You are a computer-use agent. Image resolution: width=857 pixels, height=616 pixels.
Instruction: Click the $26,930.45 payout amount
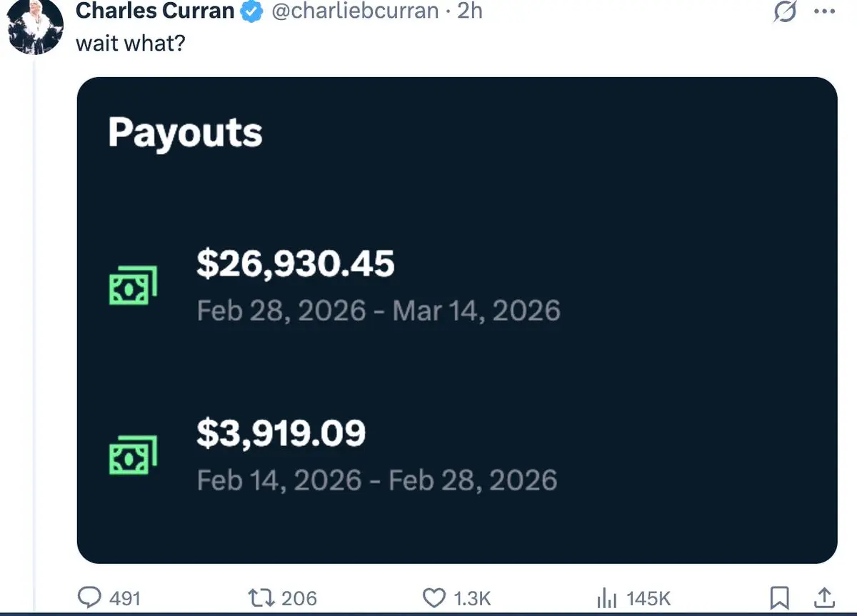coord(295,264)
